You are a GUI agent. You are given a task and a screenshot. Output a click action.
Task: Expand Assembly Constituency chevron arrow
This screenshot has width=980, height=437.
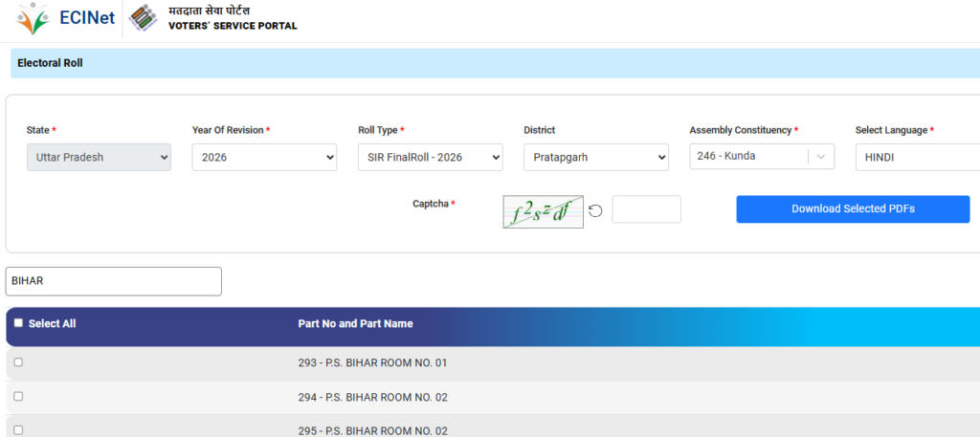(x=821, y=157)
